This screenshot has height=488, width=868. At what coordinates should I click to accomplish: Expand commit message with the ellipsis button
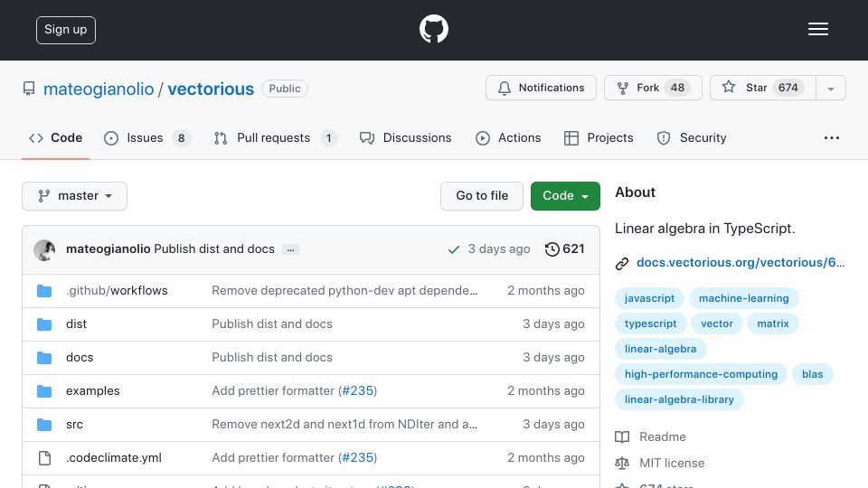click(290, 249)
